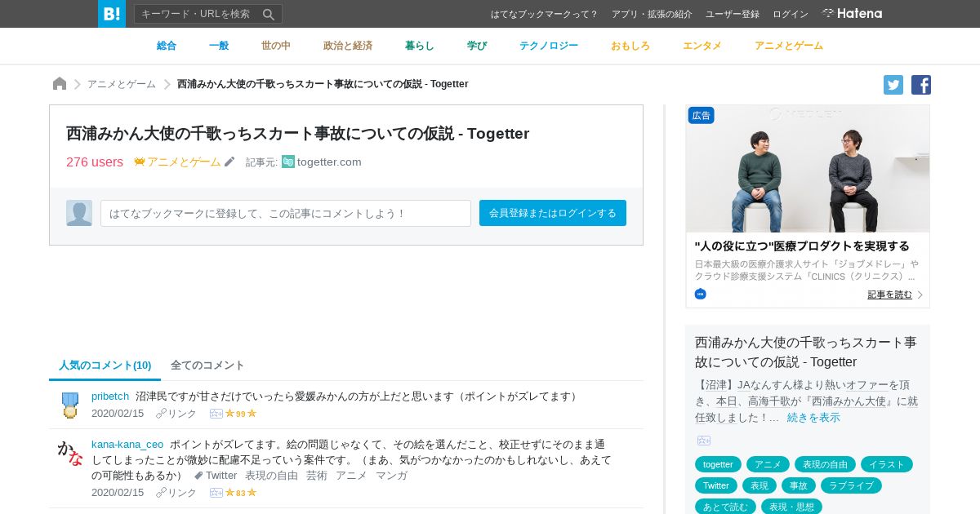
Task: Open the 一般 category
Action: [x=219, y=46]
